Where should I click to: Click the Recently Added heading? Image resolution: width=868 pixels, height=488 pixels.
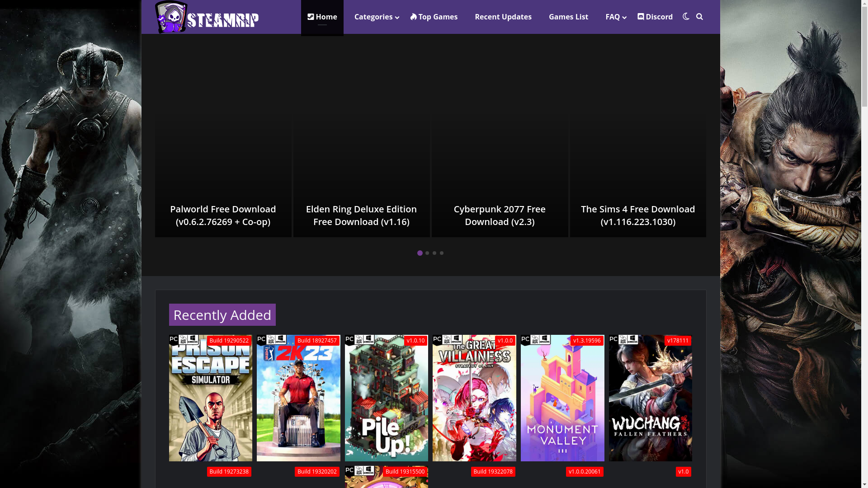coord(222,314)
